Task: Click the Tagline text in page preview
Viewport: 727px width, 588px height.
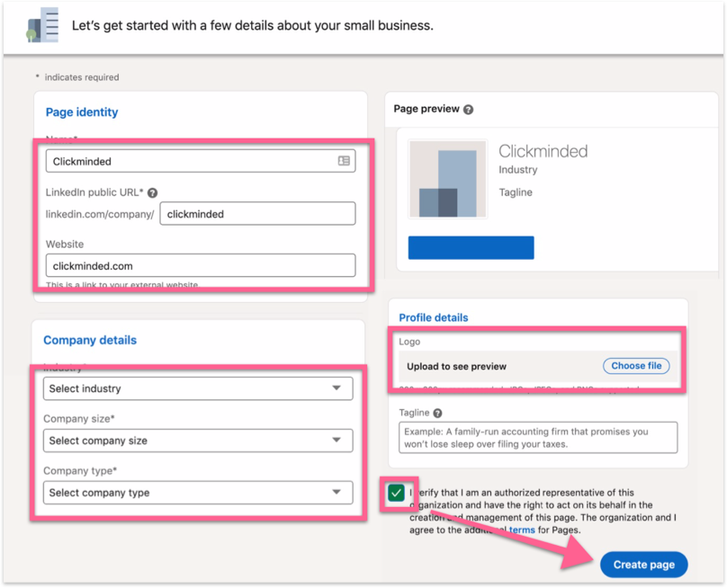Action: click(516, 192)
